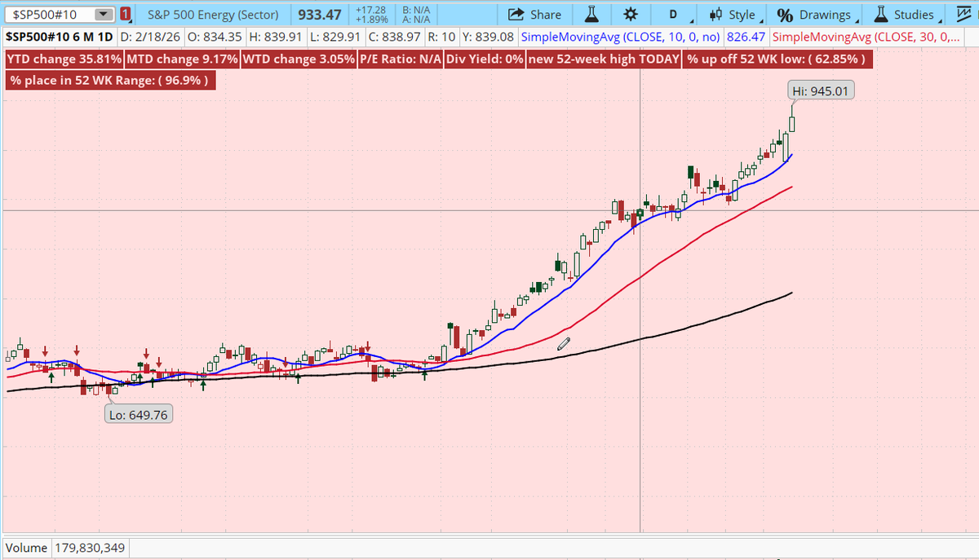Click the Y: 839.08 cursor value

[488, 37]
